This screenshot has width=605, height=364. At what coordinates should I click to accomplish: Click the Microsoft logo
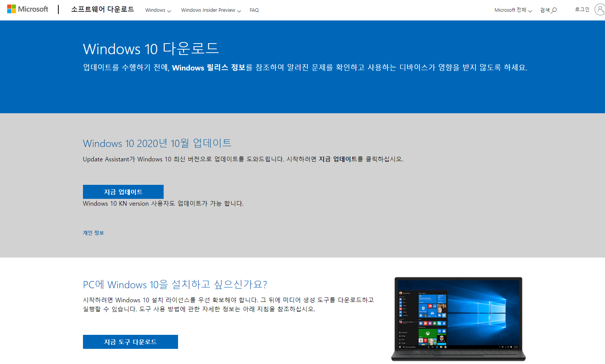coord(28,9)
